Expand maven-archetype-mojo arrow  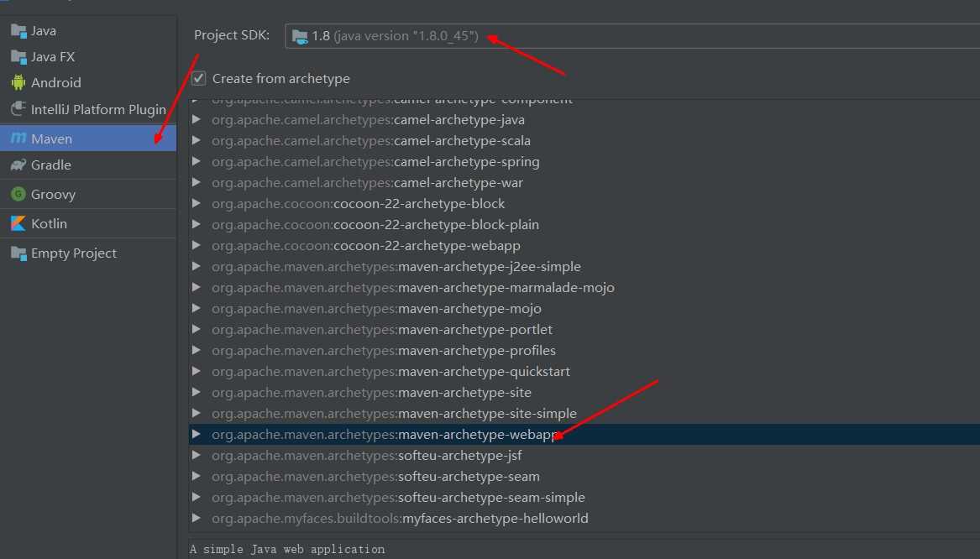[197, 309]
